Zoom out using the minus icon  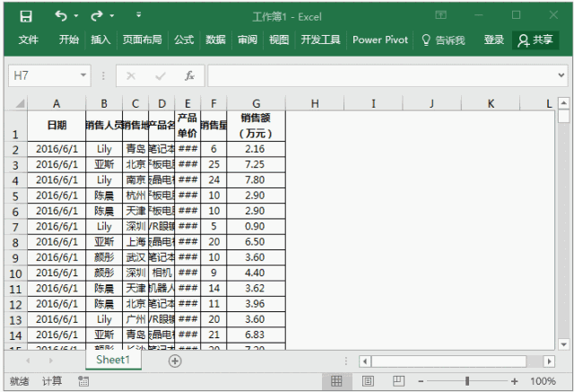tap(421, 381)
